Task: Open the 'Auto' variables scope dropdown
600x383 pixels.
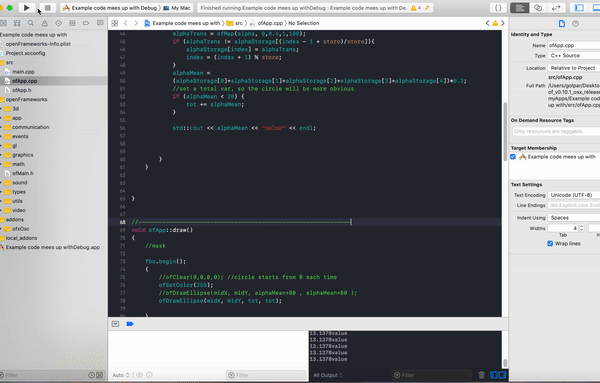Action: tap(121, 375)
